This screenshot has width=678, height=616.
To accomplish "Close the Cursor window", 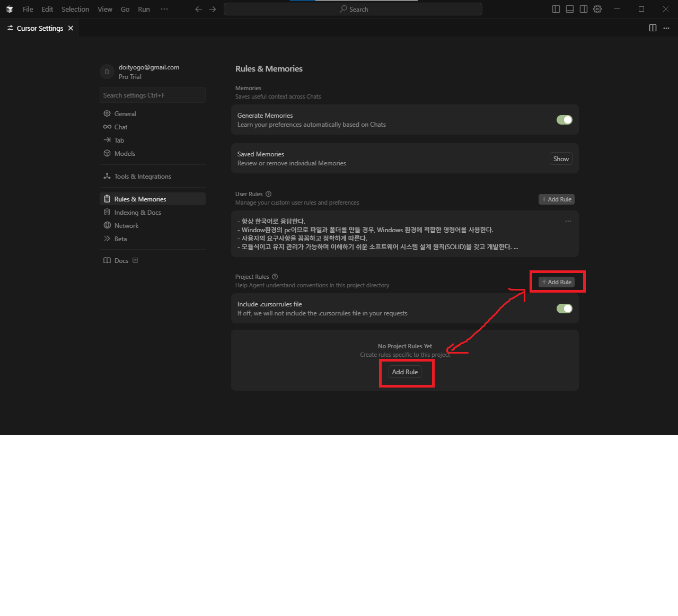I will click(x=666, y=9).
